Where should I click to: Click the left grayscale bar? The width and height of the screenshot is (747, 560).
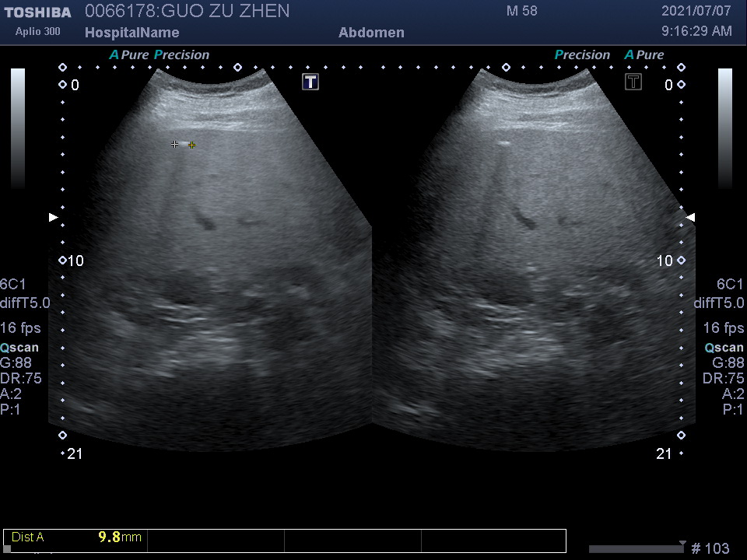click(18, 128)
